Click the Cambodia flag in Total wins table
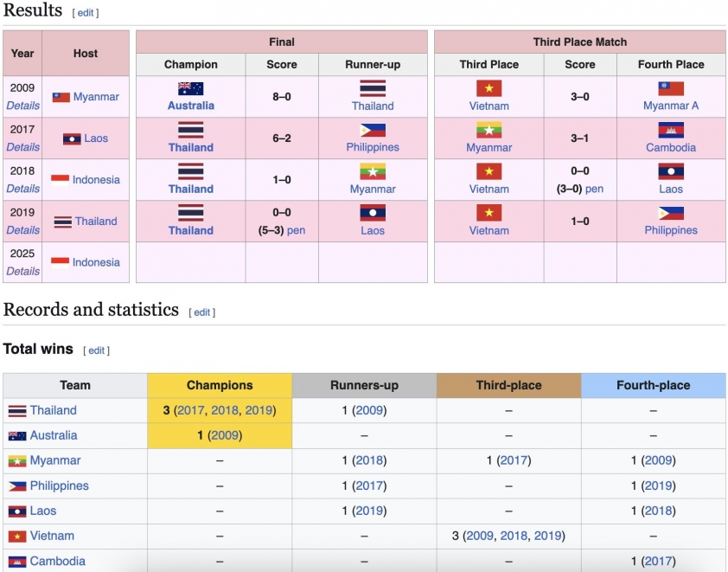Image resolution: width=728 pixels, height=572 pixels. pyautogui.click(x=17, y=562)
